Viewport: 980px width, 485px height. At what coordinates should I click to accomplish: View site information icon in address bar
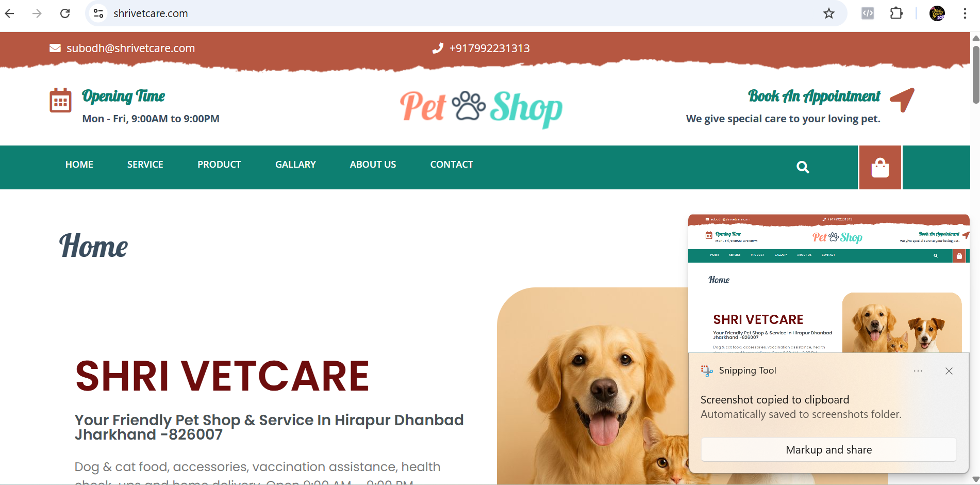click(x=98, y=13)
